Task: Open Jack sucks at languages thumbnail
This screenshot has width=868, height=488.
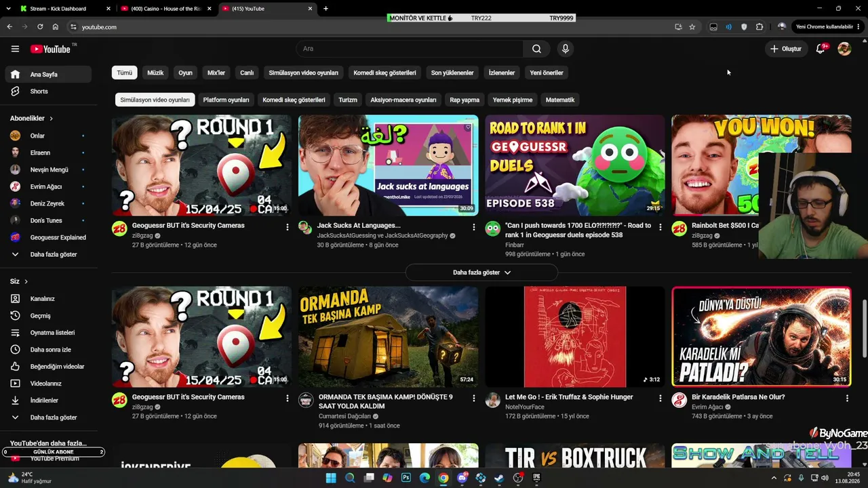Action: 389,165
